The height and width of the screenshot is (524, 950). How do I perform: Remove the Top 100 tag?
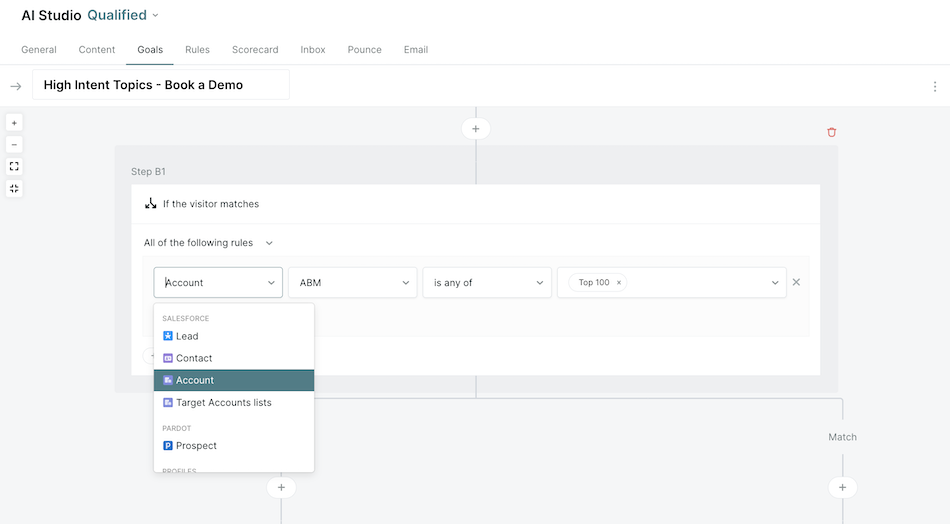tap(619, 283)
